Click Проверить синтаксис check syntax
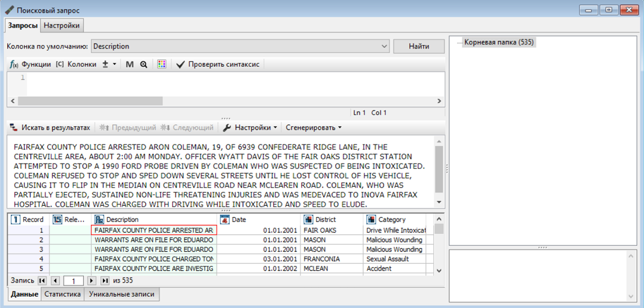 pyautogui.click(x=217, y=64)
